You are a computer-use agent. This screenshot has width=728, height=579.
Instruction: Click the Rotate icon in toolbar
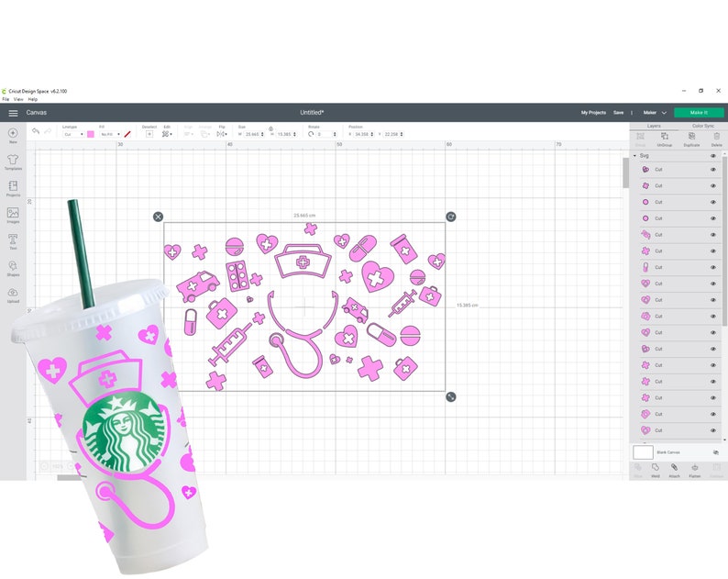[x=311, y=134]
